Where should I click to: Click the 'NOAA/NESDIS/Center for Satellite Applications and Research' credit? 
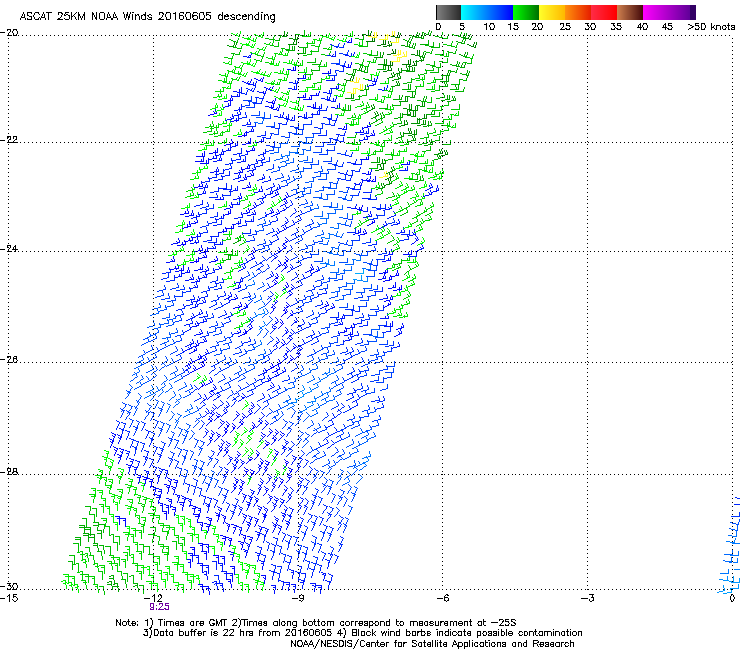[432, 643]
